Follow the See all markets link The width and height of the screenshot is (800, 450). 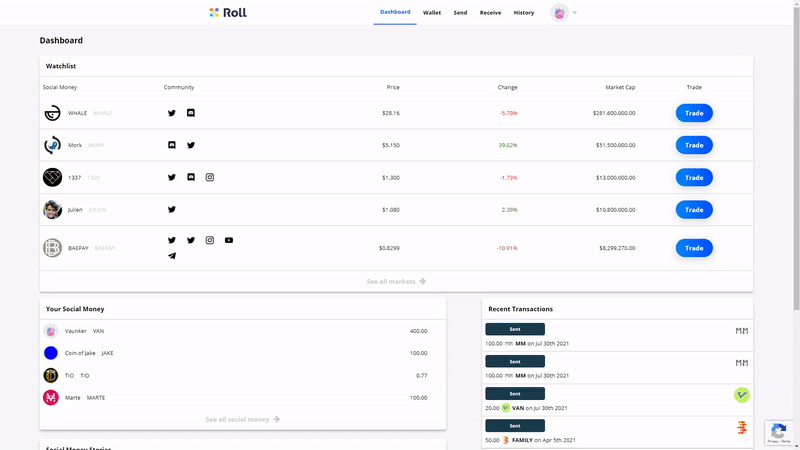click(396, 281)
